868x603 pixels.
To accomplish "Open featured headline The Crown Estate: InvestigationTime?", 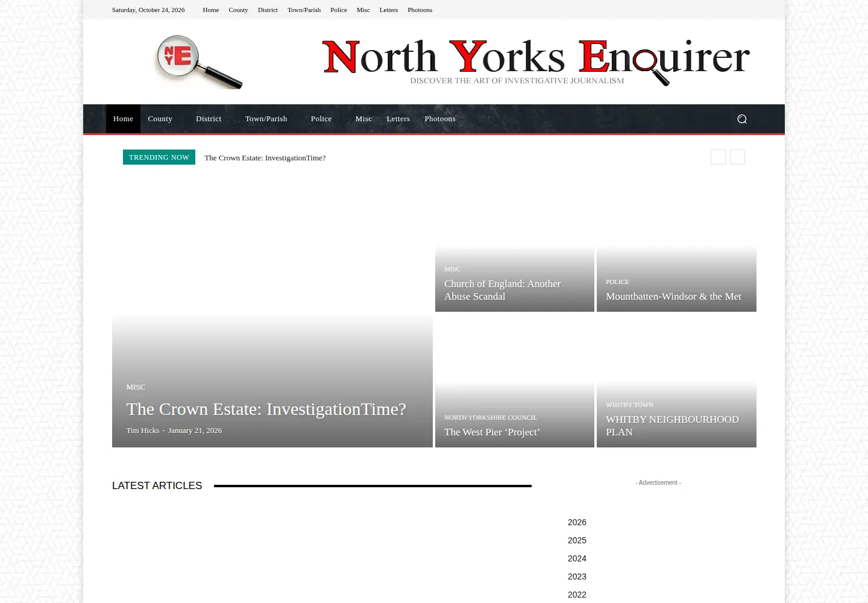I will (266, 409).
